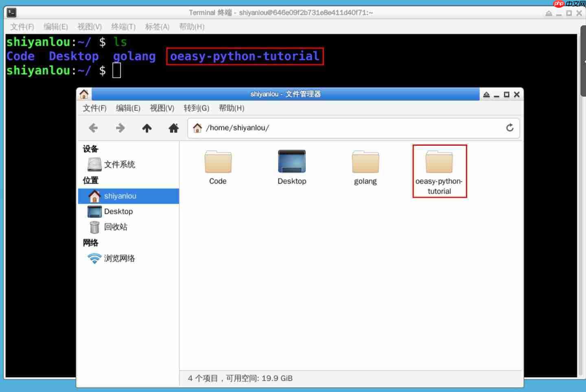Viewport: 586px width, 392px height.
Task: Click the /home/shiyanlou/ address bar
Action: coord(326,128)
